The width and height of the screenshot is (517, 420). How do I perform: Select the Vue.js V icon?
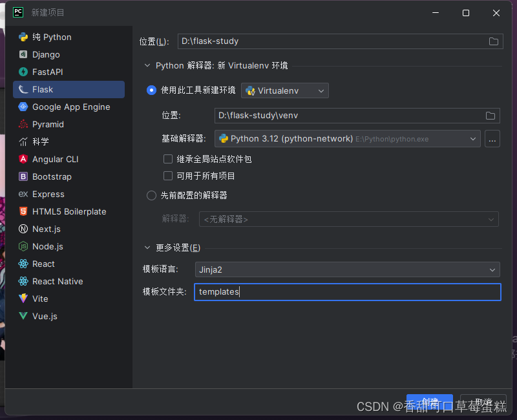(23, 316)
